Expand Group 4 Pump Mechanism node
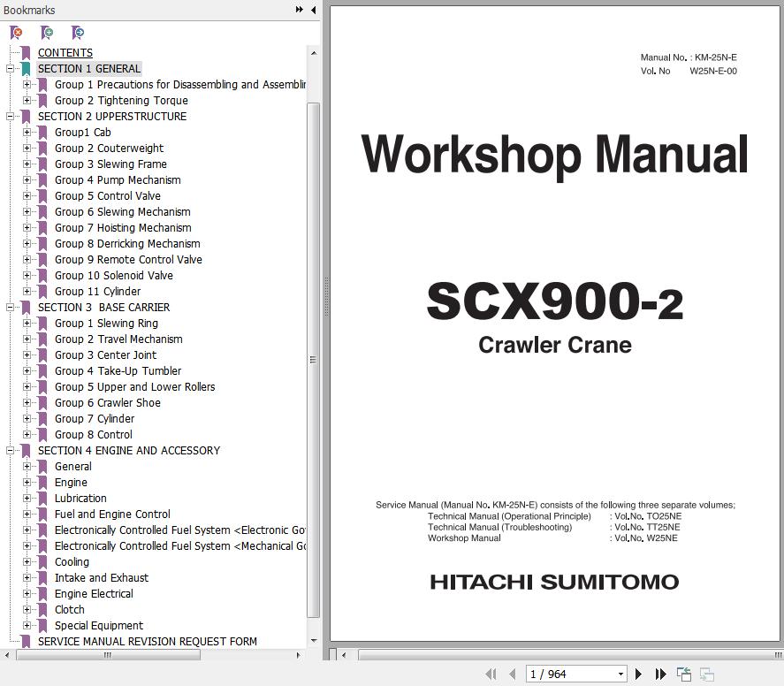The width and height of the screenshot is (784, 686). tap(27, 180)
